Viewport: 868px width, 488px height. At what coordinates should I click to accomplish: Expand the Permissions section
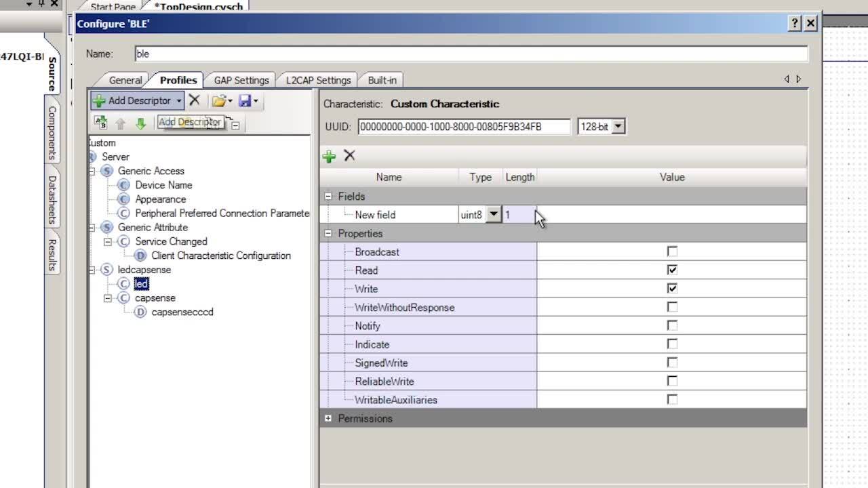click(328, 418)
